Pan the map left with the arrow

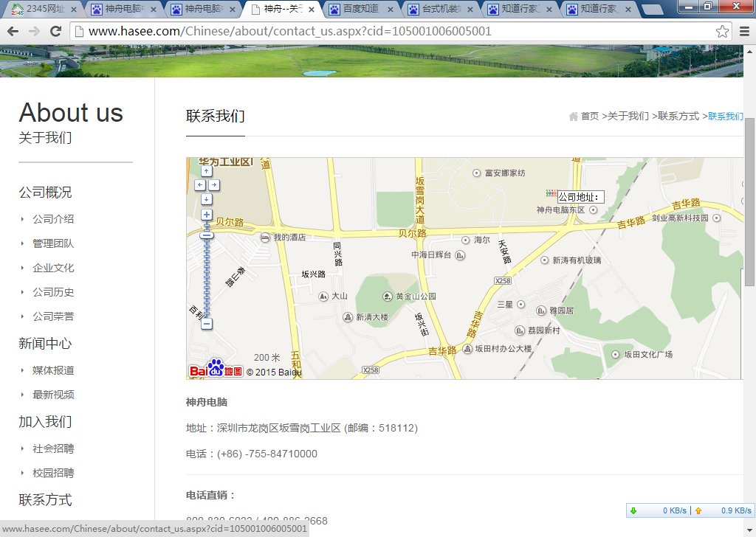[x=199, y=185]
